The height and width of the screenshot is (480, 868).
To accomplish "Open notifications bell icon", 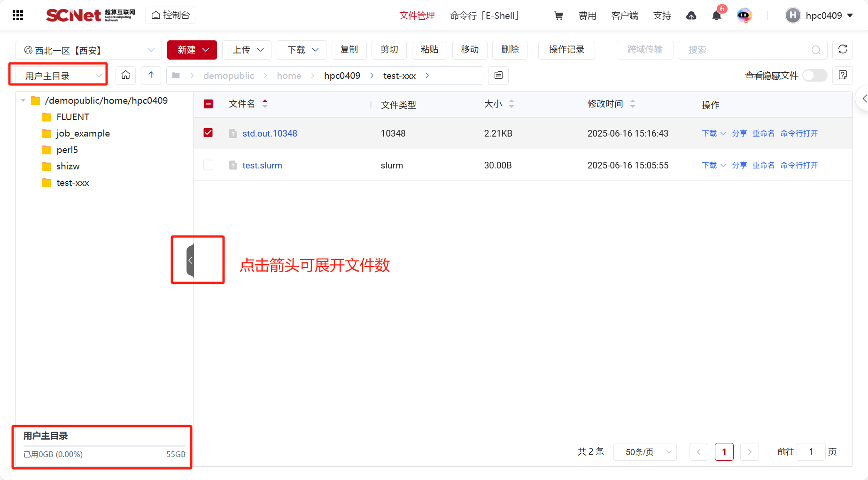I will (x=716, y=16).
